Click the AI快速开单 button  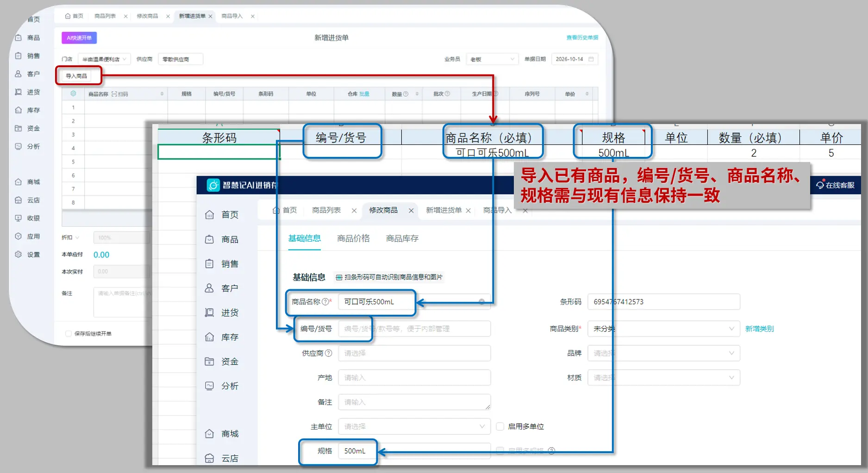(x=79, y=38)
